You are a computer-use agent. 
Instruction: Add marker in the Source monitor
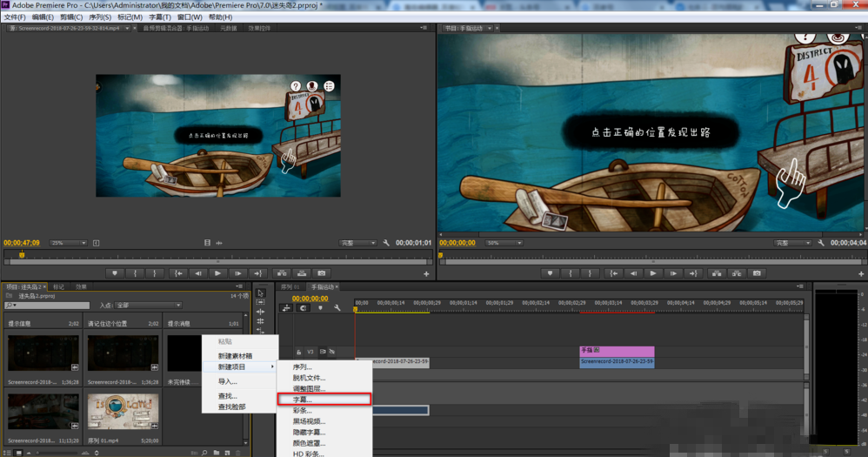114,273
